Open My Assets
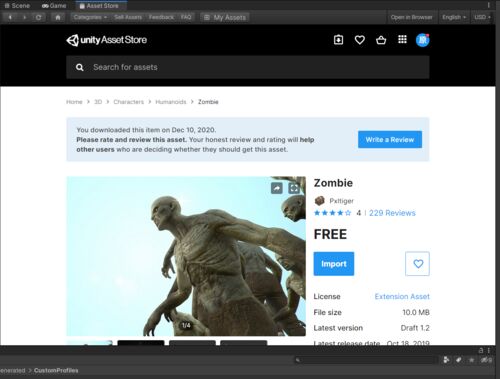The width and height of the screenshot is (500, 379). [x=225, y=17]
